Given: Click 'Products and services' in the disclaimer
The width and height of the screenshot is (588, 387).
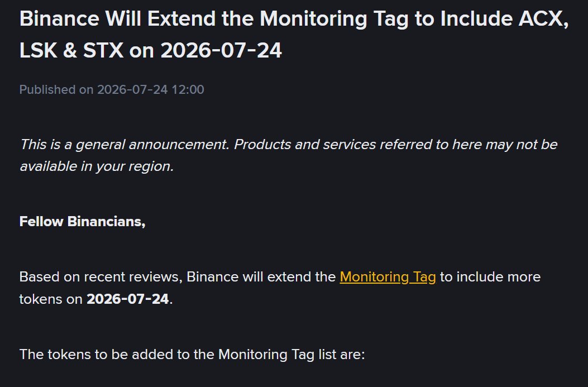Looking at the screenshot, I should point(305,145).
